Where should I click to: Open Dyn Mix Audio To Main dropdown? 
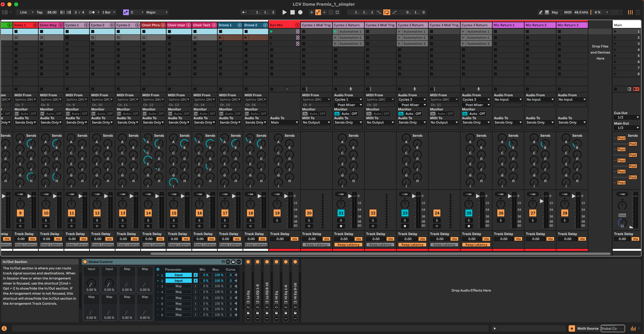(x=284, y=123)
